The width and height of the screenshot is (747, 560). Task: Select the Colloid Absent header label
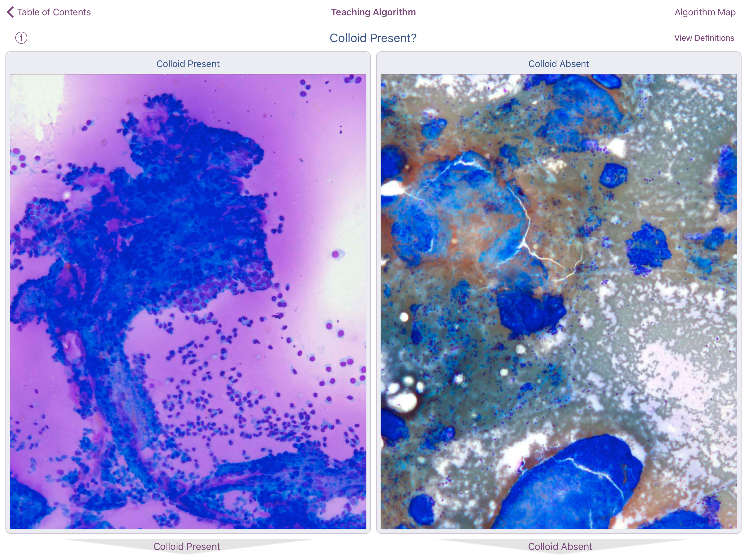558,64
